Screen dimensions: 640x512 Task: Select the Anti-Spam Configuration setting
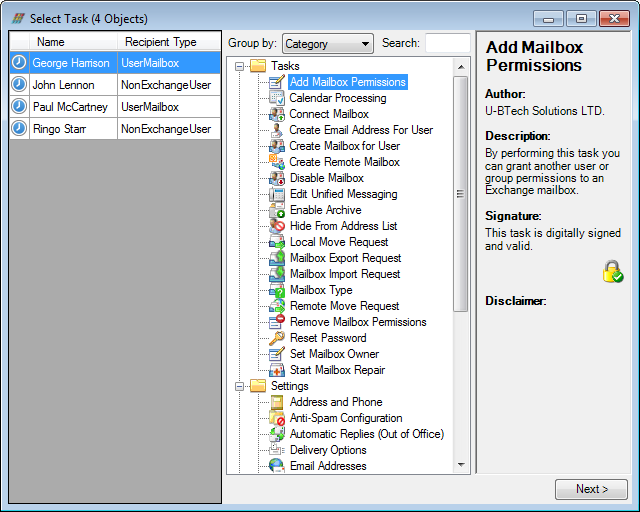click(346, 418)
